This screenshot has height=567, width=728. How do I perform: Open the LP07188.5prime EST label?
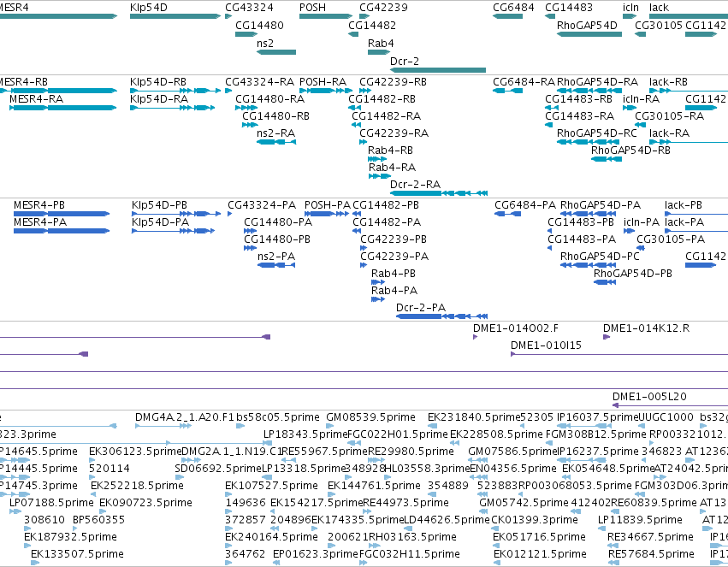coord(51,503)
